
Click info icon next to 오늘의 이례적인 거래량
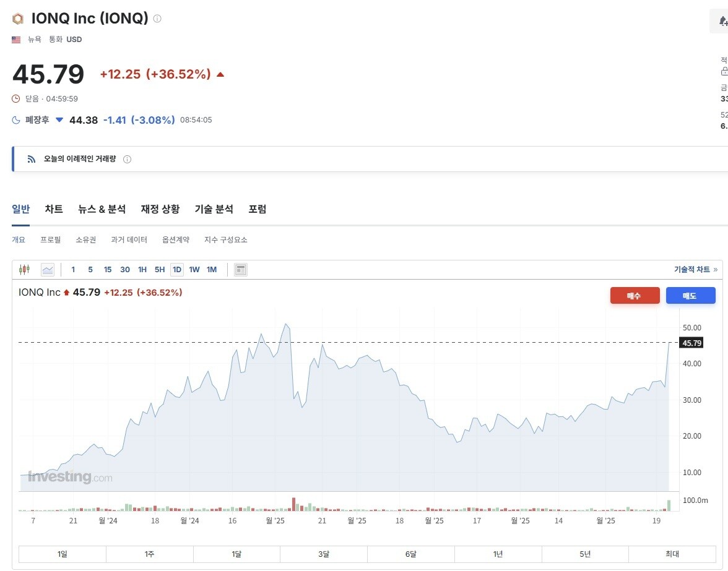(x=127, y=159)
